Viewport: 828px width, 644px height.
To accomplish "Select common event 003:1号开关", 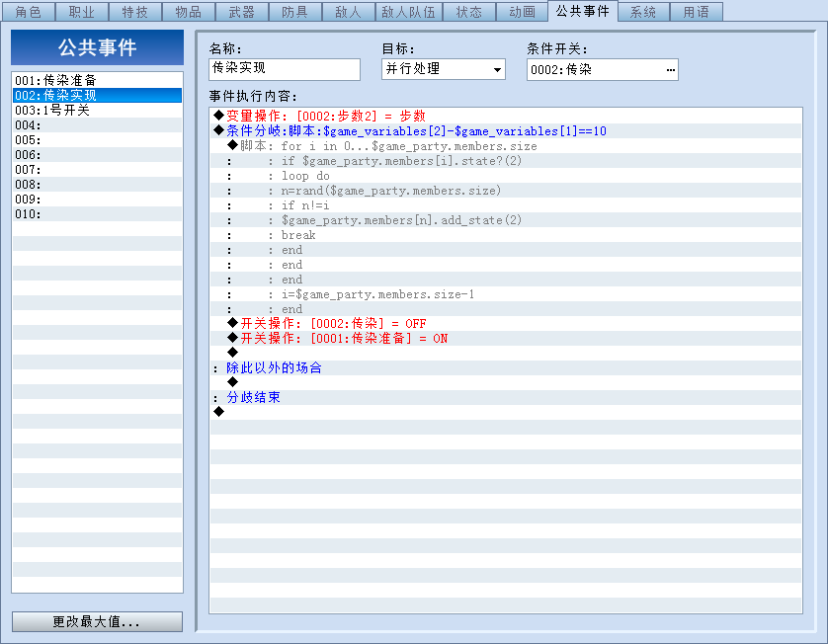I will point(97,110).
